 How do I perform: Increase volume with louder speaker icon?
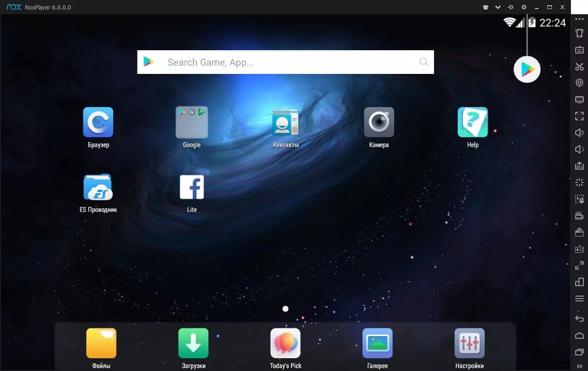pyautogui.click(x=579, y=133)
